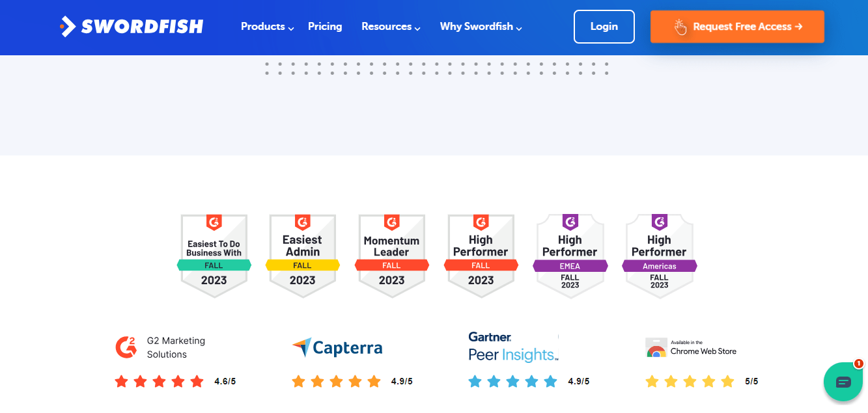Click Products in the top menu
The width and height of the screenshot is (868, 413).
(262, 27)
